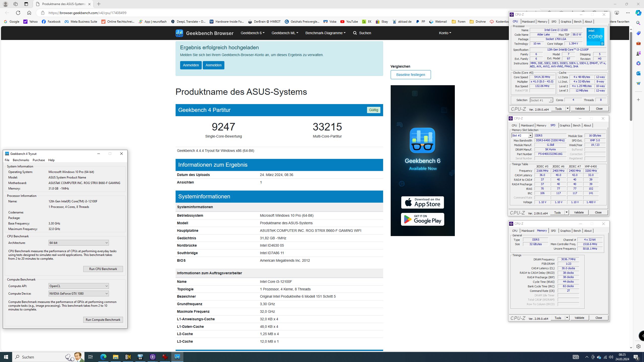Click Baseline festlegen button
This screenshot has width=644, height=362.
pos(411,75)
